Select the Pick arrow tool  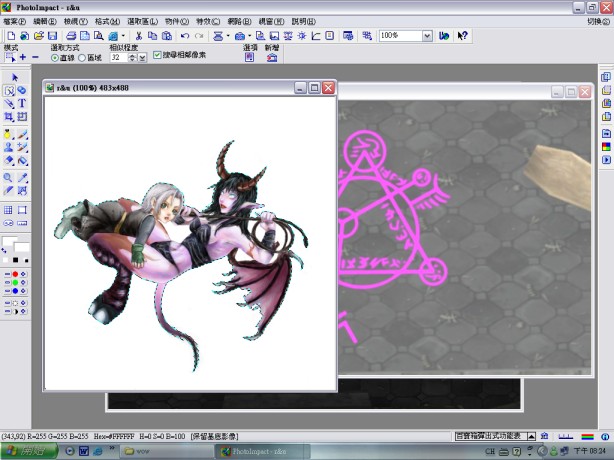15,77
